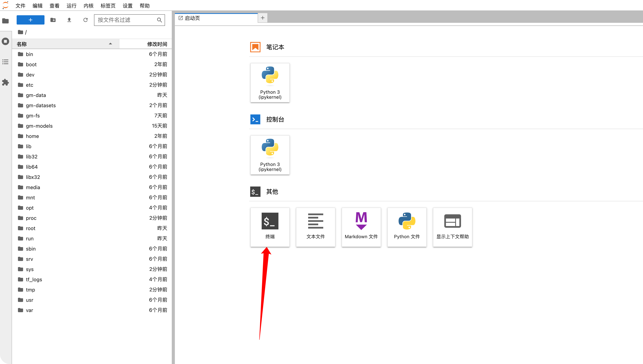The image size is (643, 364).
Task: Select the bin folder
Action: point(92,54)
